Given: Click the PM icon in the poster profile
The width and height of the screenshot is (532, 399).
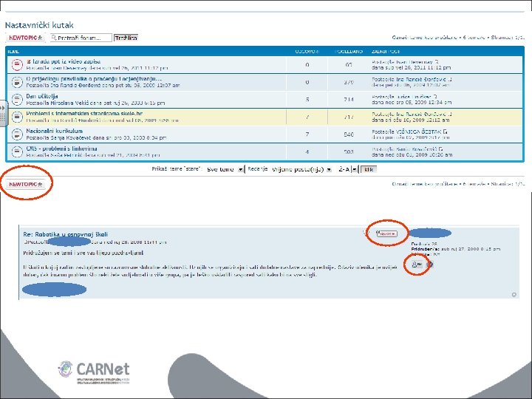Looking at the screenshot, I should (x=417, y=265).
